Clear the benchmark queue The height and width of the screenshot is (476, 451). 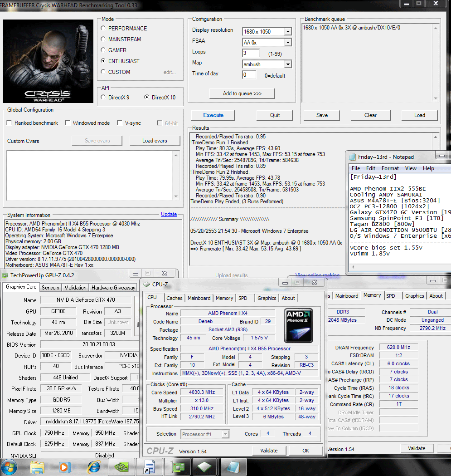click(x=370, y=115)
